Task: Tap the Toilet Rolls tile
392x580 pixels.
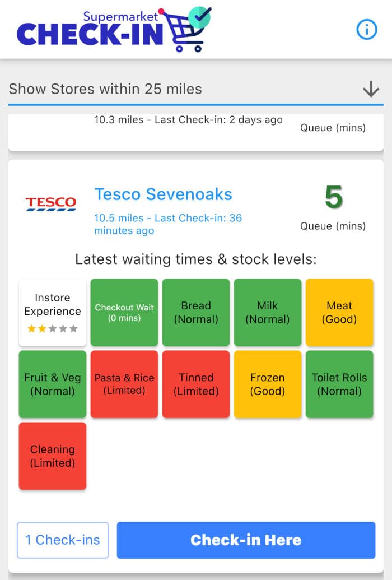Action: click(339, 384)
